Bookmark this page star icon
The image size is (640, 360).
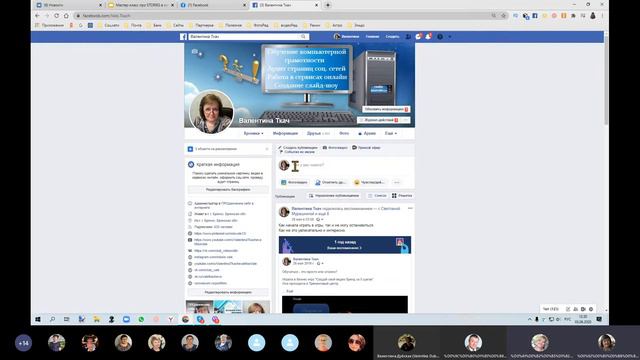[503, 16]
